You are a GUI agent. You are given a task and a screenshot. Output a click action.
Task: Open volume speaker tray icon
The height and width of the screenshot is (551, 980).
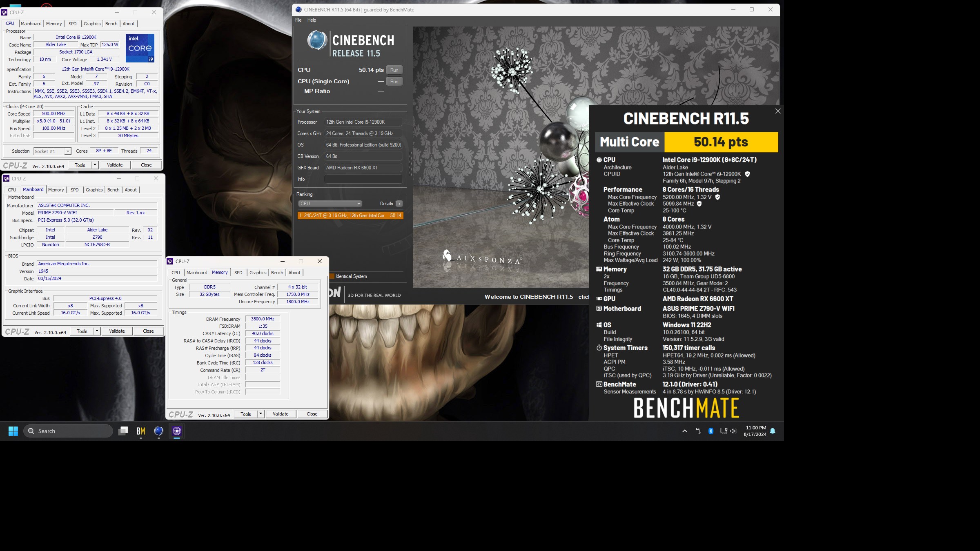[733, 431]
